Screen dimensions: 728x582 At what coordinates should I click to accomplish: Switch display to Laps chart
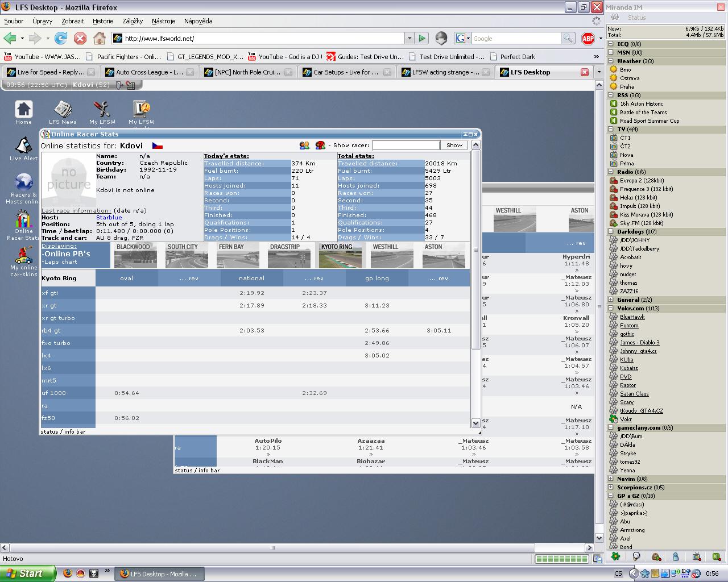[60, 262]
